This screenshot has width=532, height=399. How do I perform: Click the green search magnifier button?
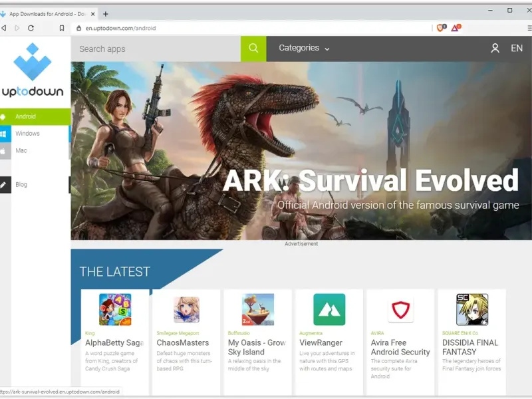[x=253, y=49]
